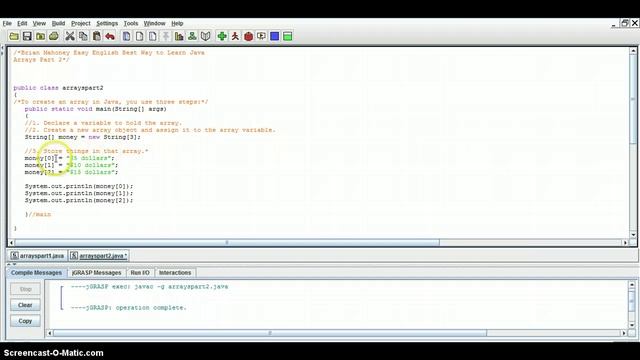The width and height of the screenshot is (640, 360).
Task: Click the "jGRASP: operation complete." message
Action: [x=128, y=307]
